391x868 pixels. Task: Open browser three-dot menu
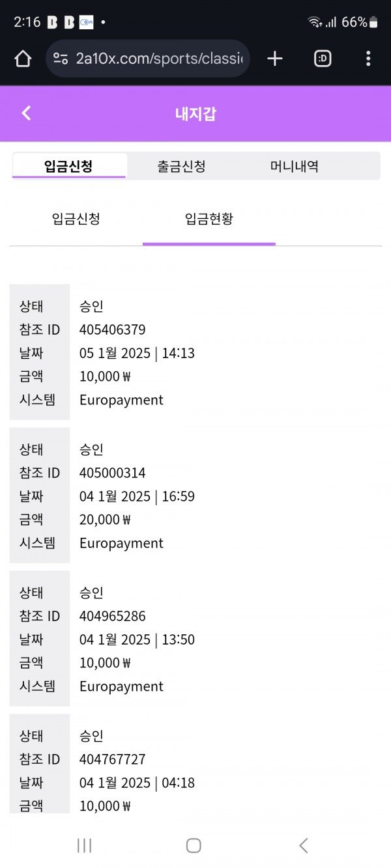tap(368, 59)
